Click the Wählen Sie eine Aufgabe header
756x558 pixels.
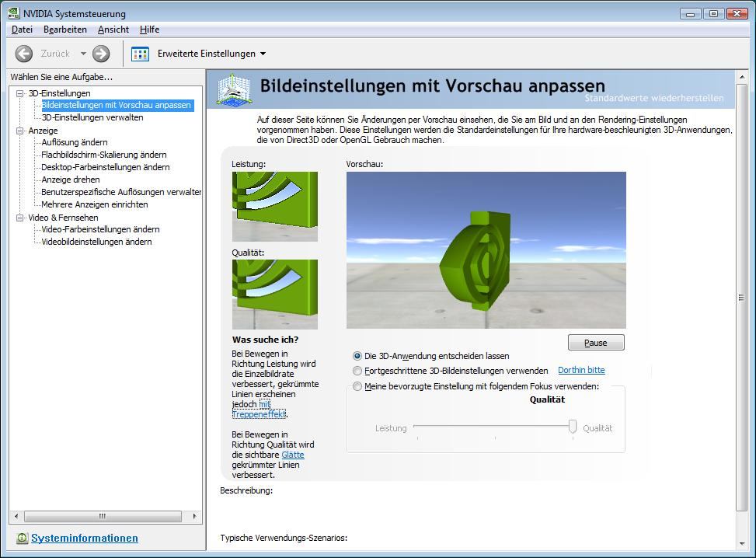[x=61, y=77]
